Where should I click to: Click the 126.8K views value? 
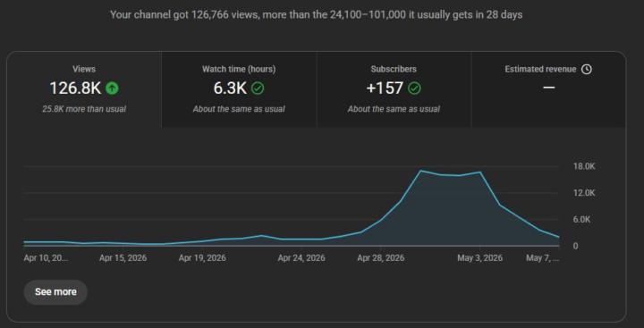coord(75,88)
